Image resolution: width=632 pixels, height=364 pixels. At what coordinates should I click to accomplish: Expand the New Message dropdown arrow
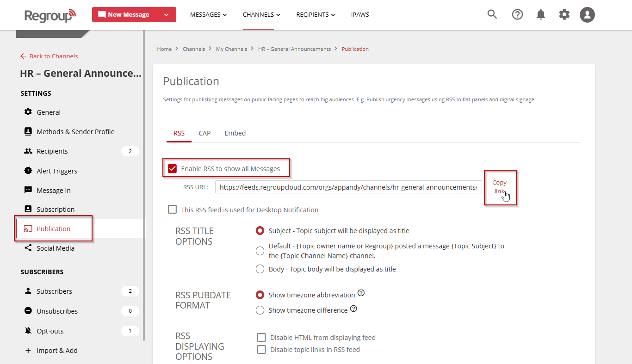(x=167, y=15)
